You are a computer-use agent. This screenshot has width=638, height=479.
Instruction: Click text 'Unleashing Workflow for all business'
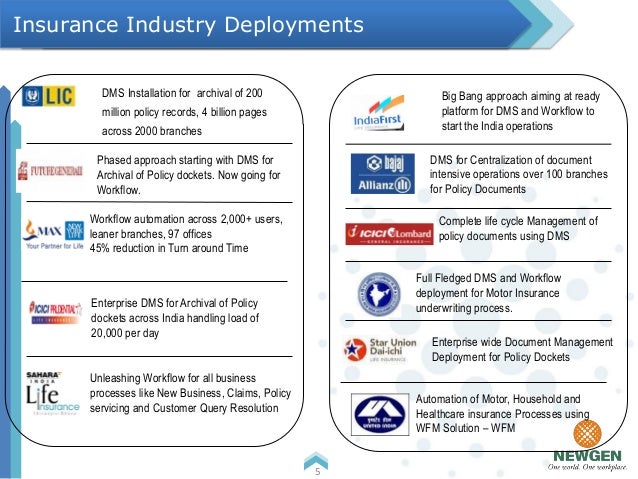click(173, 378)
